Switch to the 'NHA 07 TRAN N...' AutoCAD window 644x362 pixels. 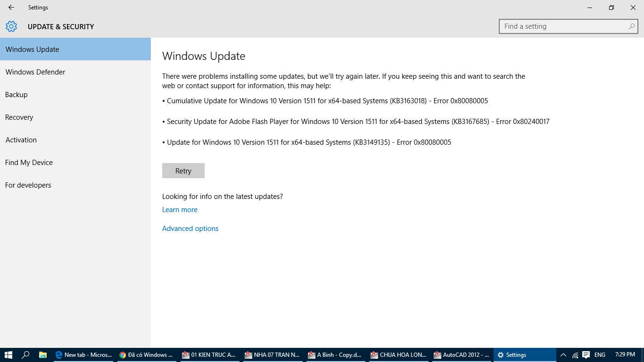pos(272,355)
